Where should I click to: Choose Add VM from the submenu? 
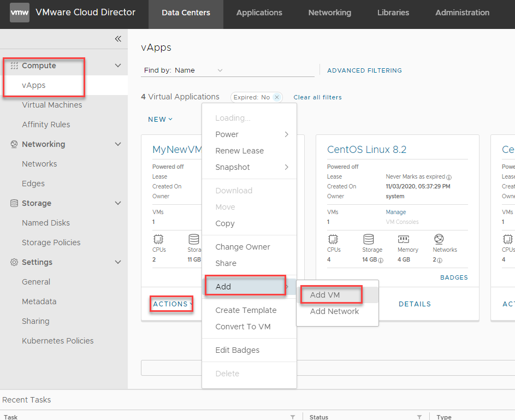click(x=338, y=295)
